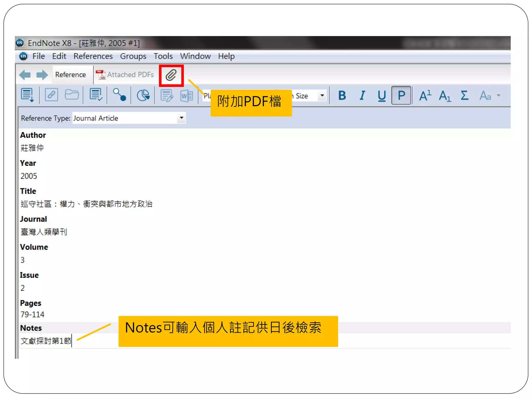Viewport: 532px width, 399px height.
Task: Click the paperclip attach file icon
Action: click(171, 75)
